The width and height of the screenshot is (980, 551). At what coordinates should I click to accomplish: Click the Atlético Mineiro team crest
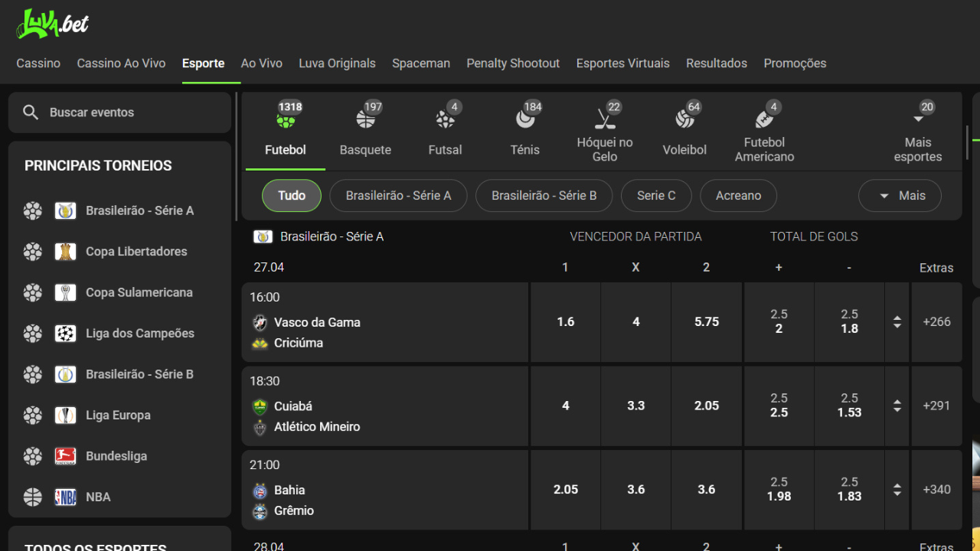click(260, 427)
